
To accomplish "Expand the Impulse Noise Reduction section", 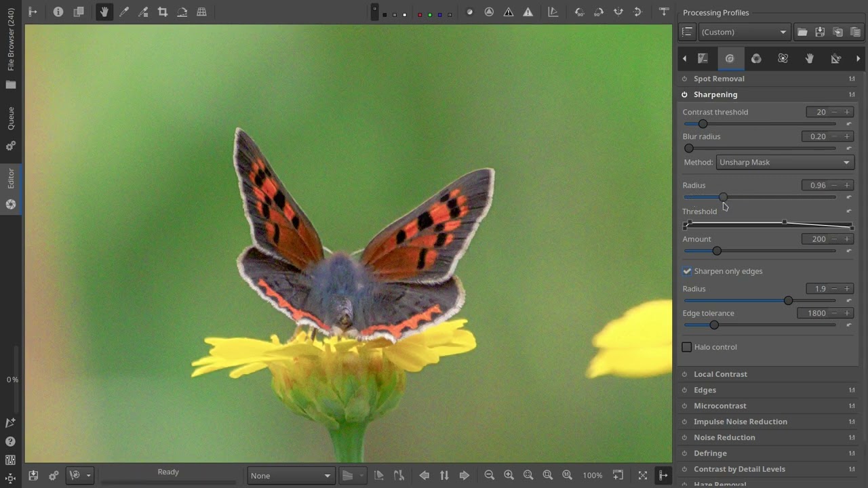I will tap(740, 422).
